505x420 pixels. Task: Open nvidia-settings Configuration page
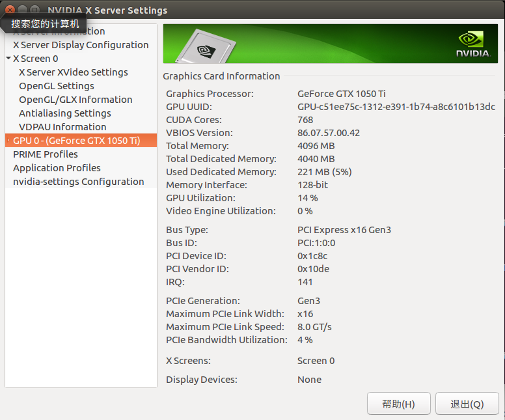78,182
